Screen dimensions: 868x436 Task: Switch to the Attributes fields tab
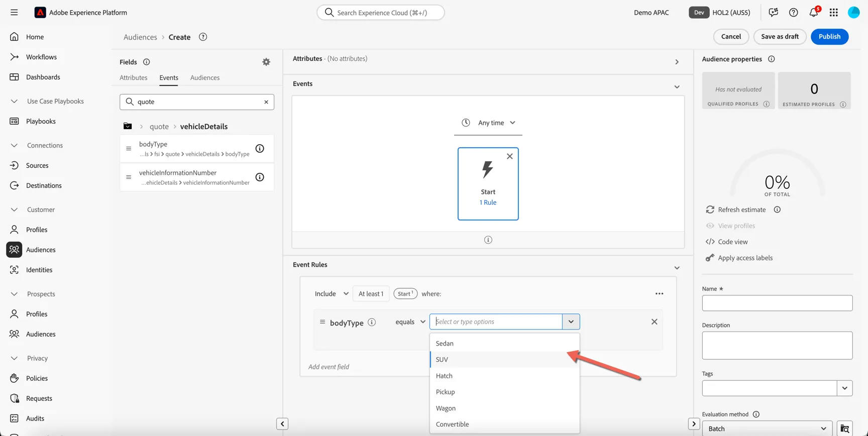[x=134, y=78]
